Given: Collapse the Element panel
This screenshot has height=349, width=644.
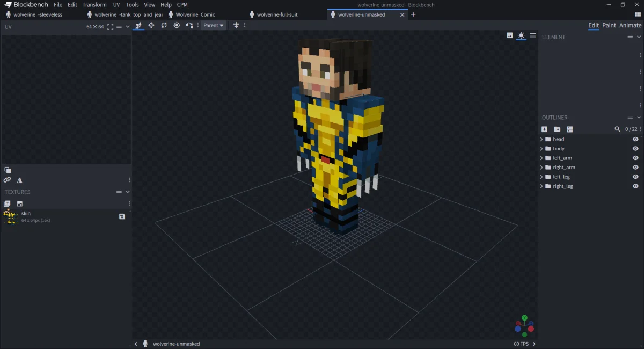Looking at the screenshot, I should (639, 37).
